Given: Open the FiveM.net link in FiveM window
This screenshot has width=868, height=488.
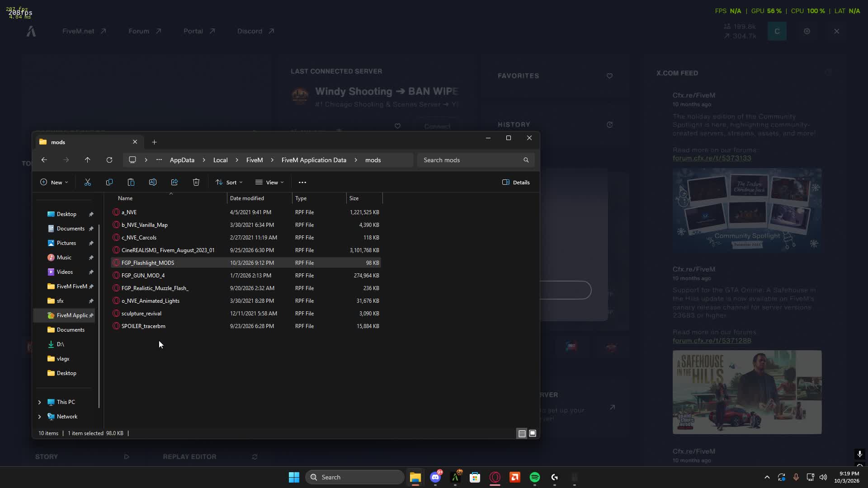Looking at the screenshot, I should (84, 31).
